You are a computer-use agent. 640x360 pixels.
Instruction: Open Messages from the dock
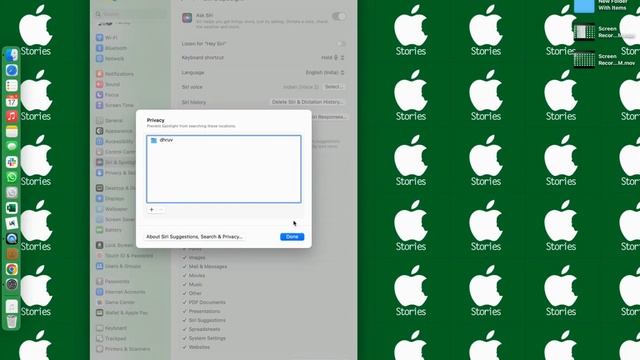coord(11,147)
